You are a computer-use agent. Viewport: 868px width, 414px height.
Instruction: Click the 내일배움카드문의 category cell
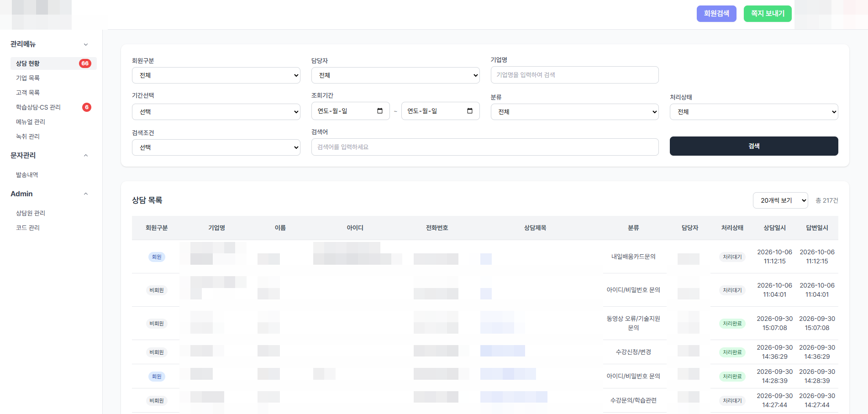[633, 257]
